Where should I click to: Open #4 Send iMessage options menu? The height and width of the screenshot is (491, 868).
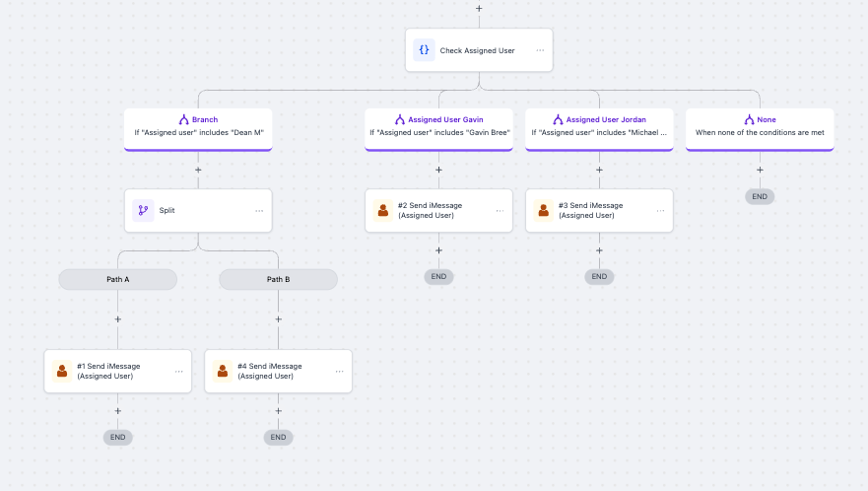339,371
